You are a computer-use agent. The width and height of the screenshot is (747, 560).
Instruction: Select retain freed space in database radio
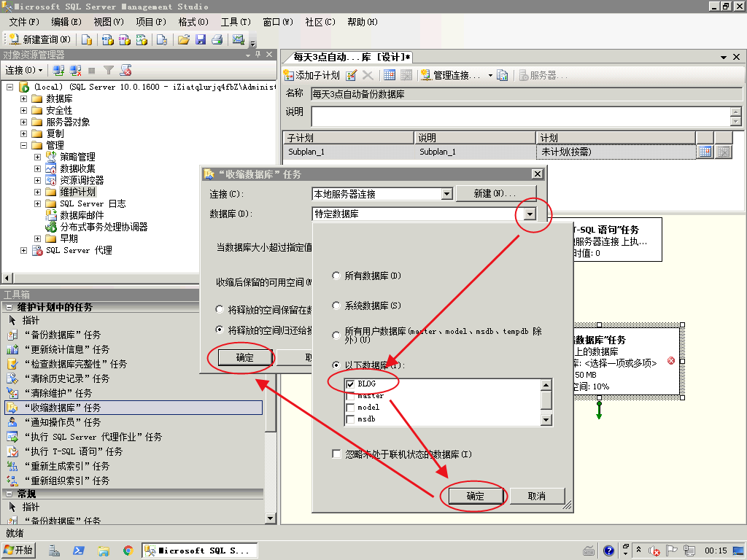click(x=220, y=309)
